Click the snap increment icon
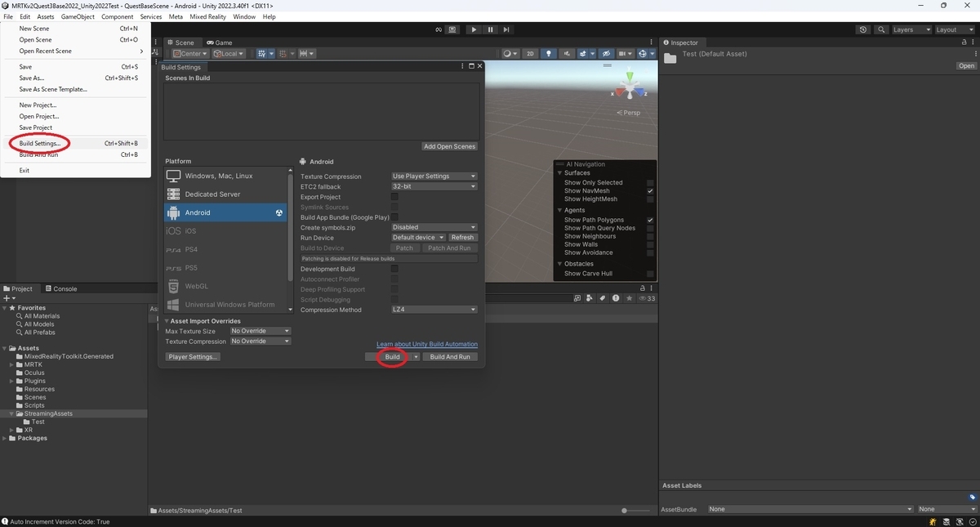 point(307,54)
